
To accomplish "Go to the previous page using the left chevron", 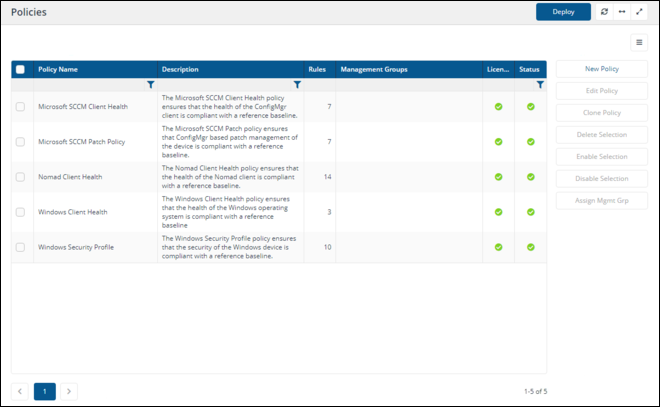I will [x=21, y=391].
